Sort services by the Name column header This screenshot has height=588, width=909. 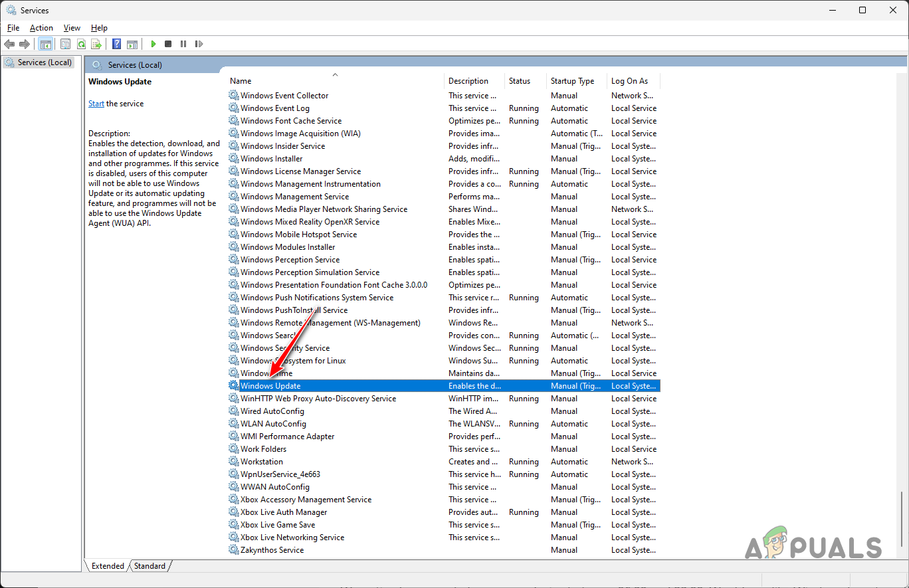tap(335, 81)
